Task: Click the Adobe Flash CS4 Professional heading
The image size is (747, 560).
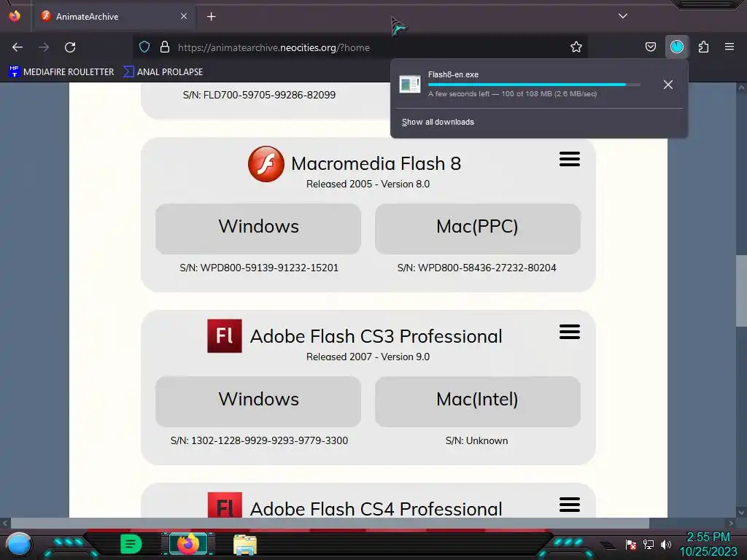Action: click(376, 508)
